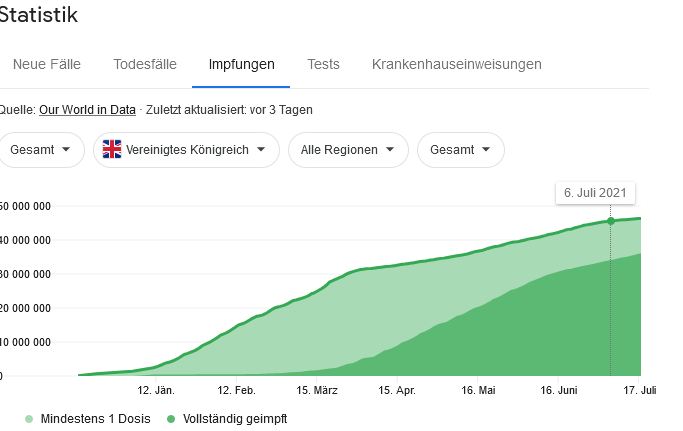Click the 12. Feb. axis label

[237, 390]
